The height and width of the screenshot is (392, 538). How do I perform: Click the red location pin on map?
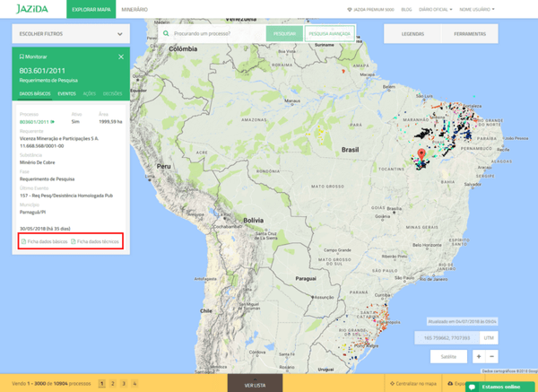(422, 159)
